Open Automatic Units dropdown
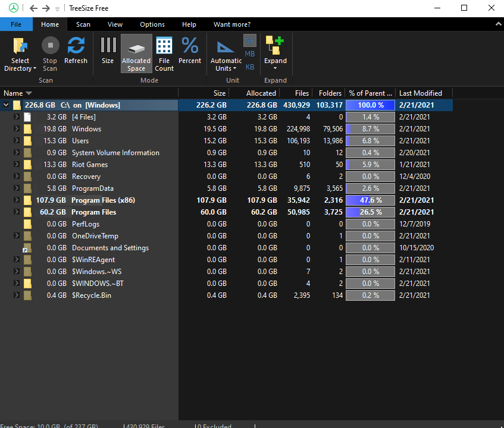504x428 pixels. (226, 55)
